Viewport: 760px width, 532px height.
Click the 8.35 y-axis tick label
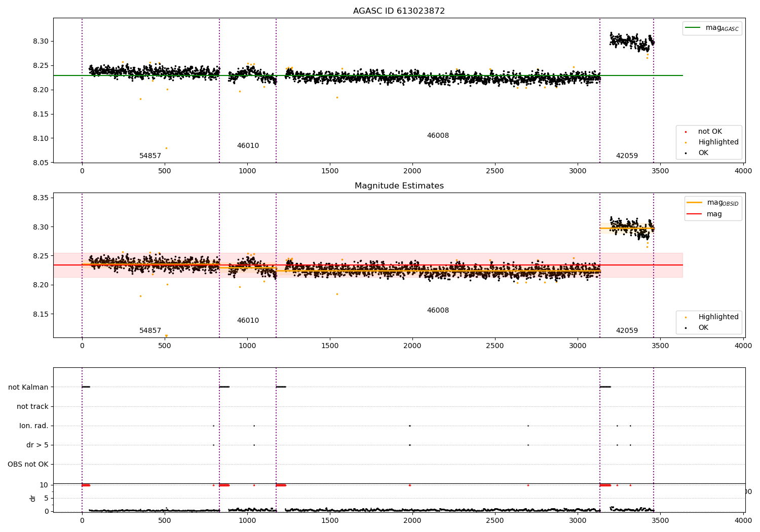pos(41,198)
